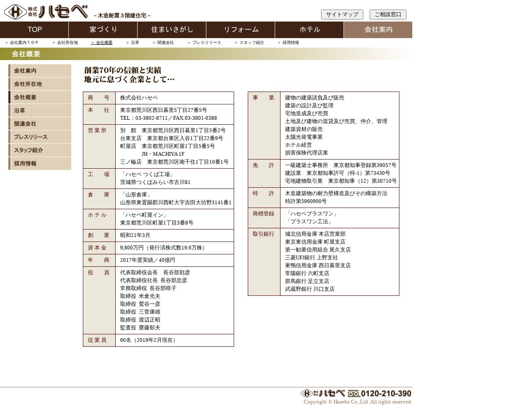Click the 「山形倉庫」 text
This screenshot has height=406, width=532.
point(136,195)
